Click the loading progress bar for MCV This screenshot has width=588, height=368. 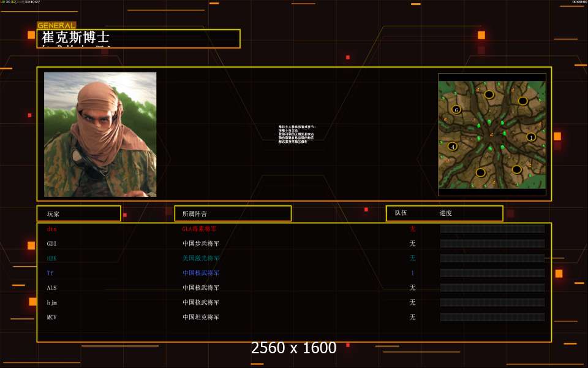tap(492, 317)
